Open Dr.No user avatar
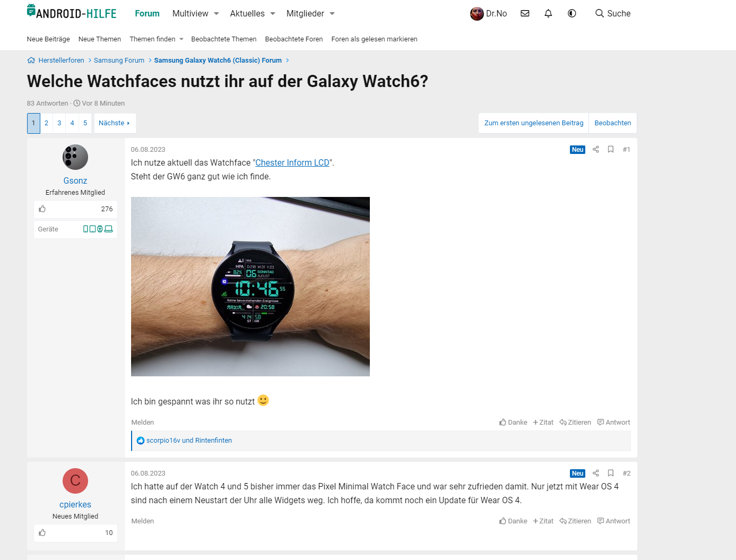 click(477, 14)
